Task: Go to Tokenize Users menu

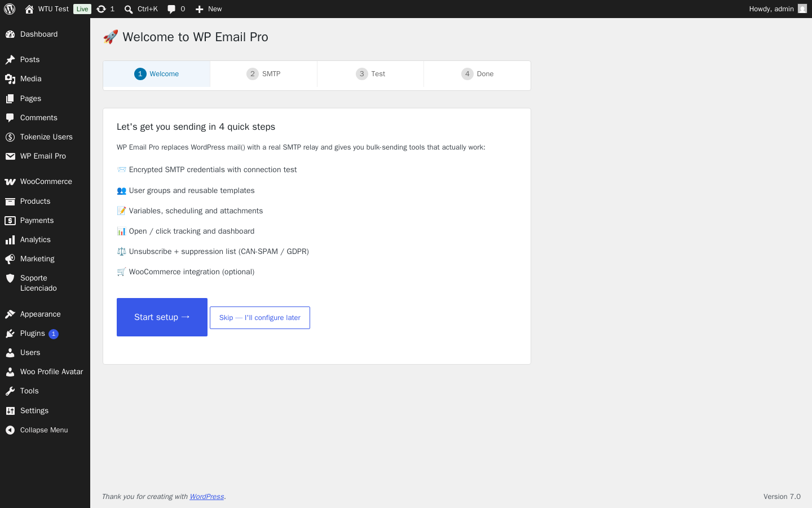Action: [x=45, y=137]
